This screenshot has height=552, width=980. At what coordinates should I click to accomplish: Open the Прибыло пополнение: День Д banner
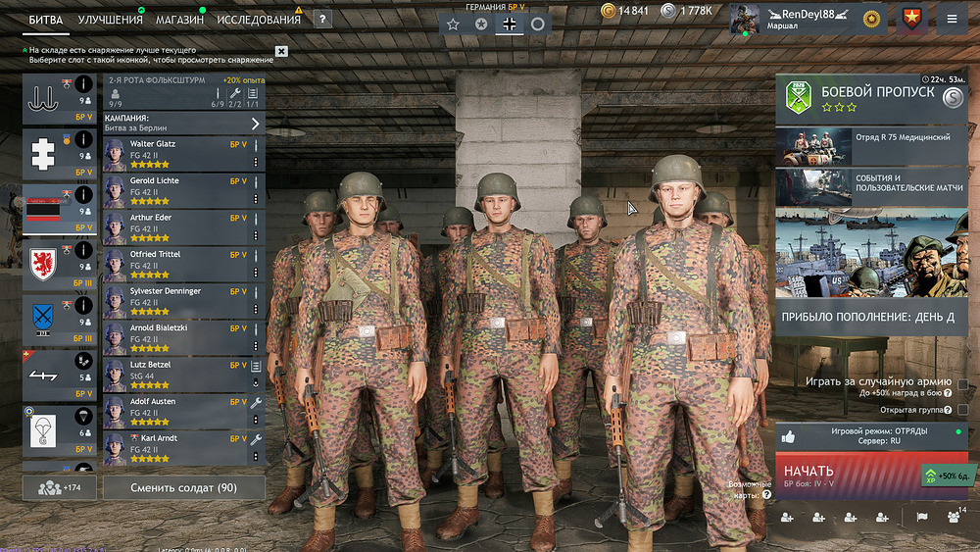point(872,272)
